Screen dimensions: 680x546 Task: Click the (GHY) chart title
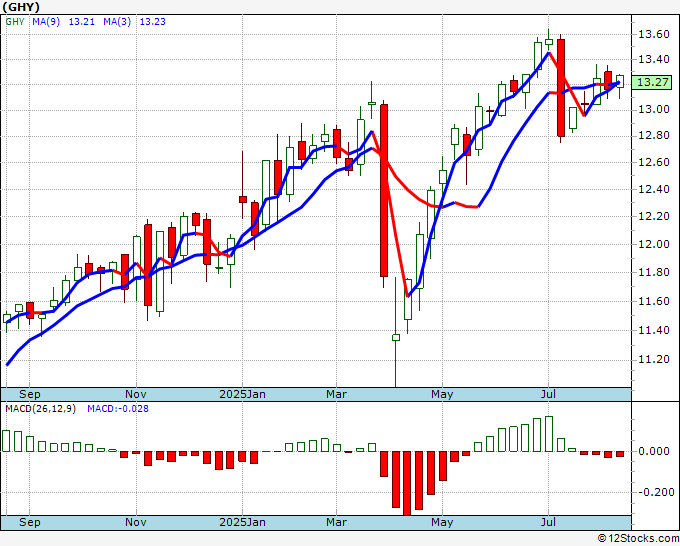tap(21, 7)
